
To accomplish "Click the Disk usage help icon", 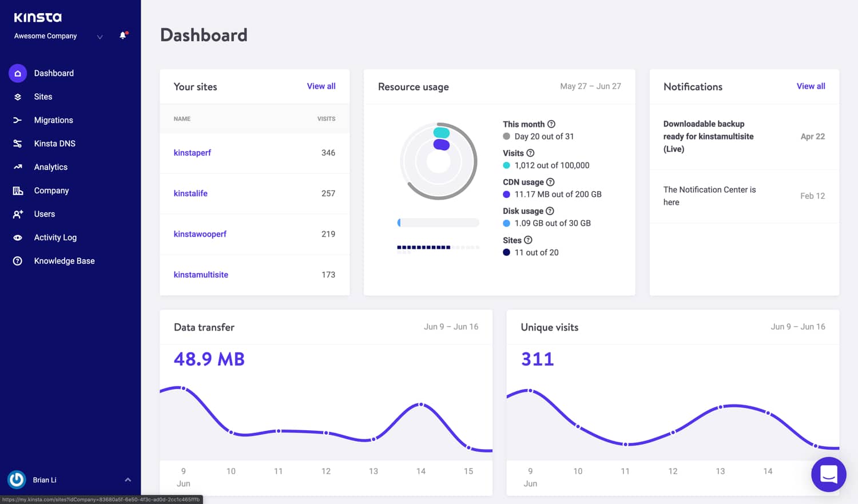I will [550, 211].
